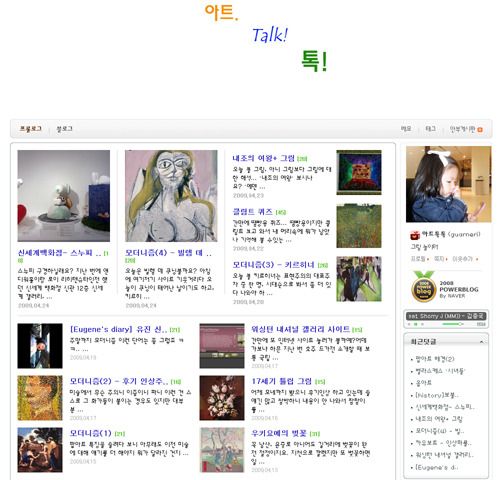Click the 2008 Powerblog medal badge
The width and height of the screenshot is (500, 480).
(x=423, y=287)
